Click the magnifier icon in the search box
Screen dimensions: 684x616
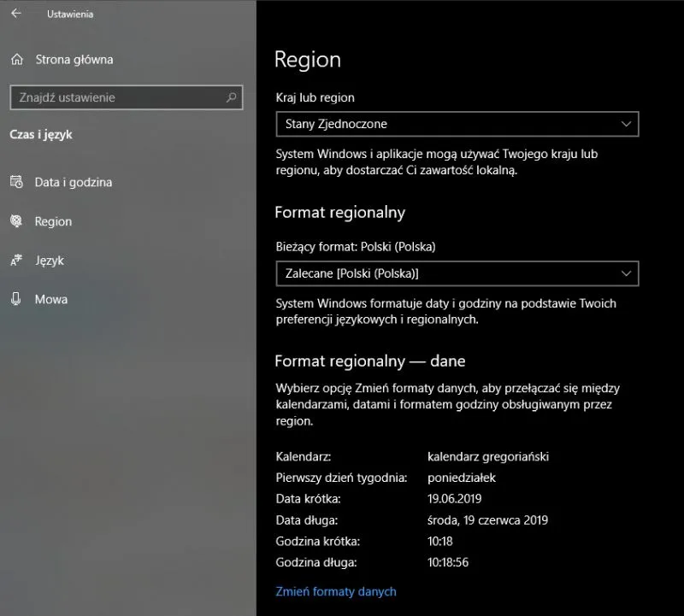(x=230, y=97)
